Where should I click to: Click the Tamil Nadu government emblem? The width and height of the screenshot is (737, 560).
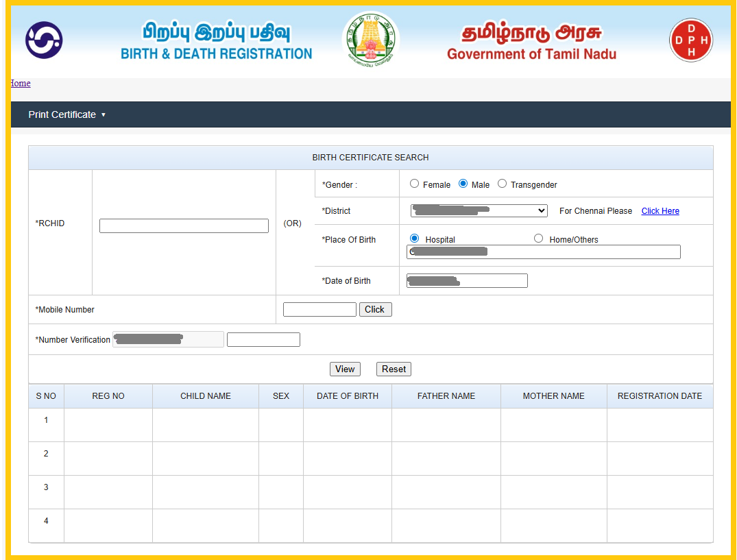tap(370, 39)
